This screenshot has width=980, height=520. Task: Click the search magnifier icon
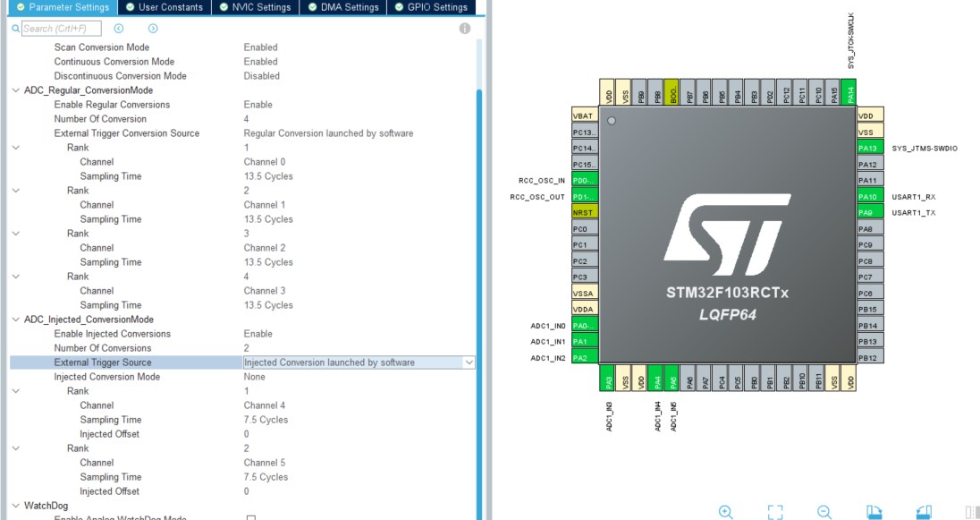click(15, 28)
